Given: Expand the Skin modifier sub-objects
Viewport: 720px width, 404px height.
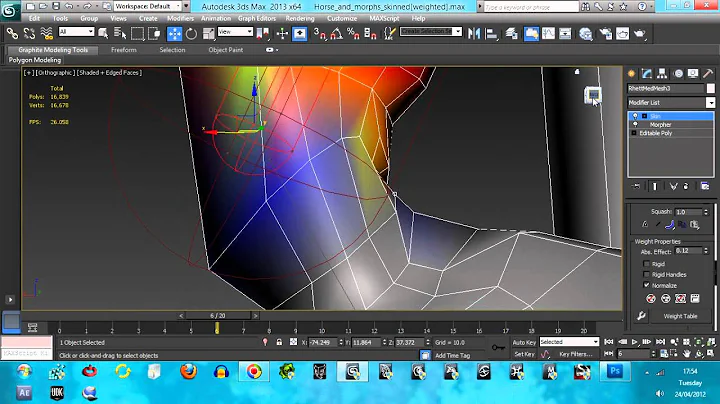Looking at the screenshot, I should (x=644, y=116).
